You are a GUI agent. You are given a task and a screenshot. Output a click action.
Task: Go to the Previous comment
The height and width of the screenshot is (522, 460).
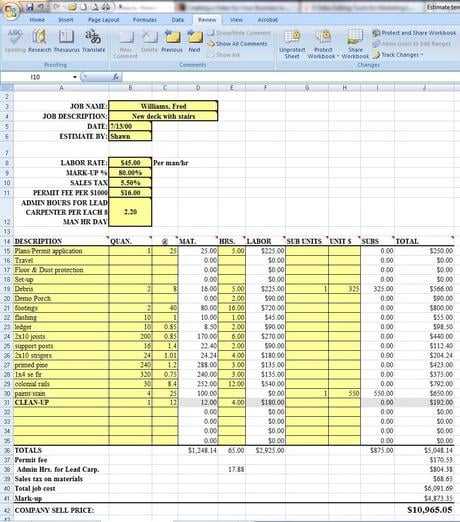click(172, 41)
